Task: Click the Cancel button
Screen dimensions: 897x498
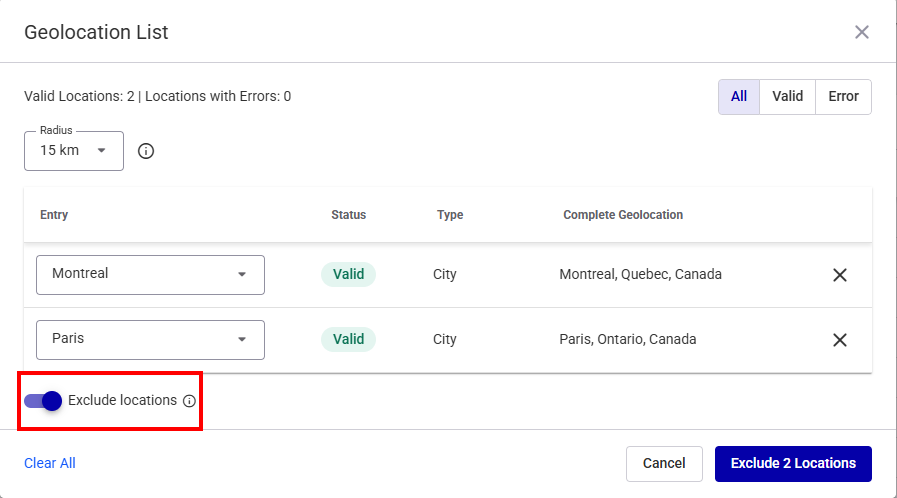Action: pyautogui.click(x=664, y=464)
